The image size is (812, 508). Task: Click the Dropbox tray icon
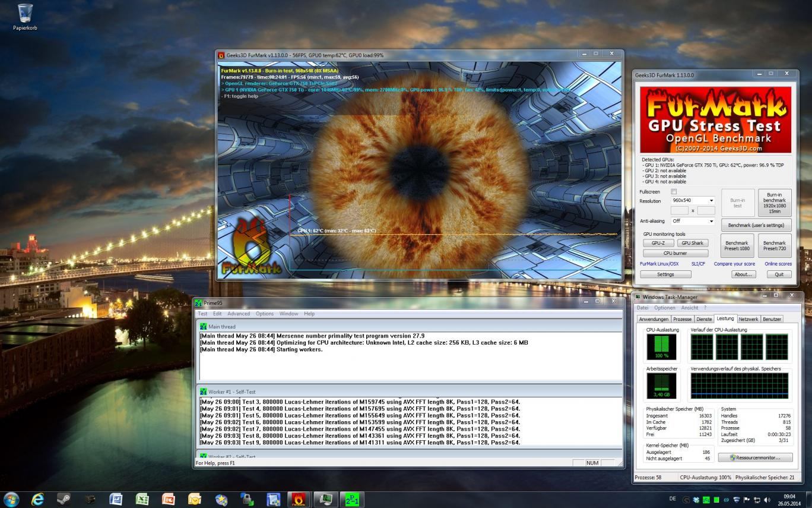(x=696, y=500)
